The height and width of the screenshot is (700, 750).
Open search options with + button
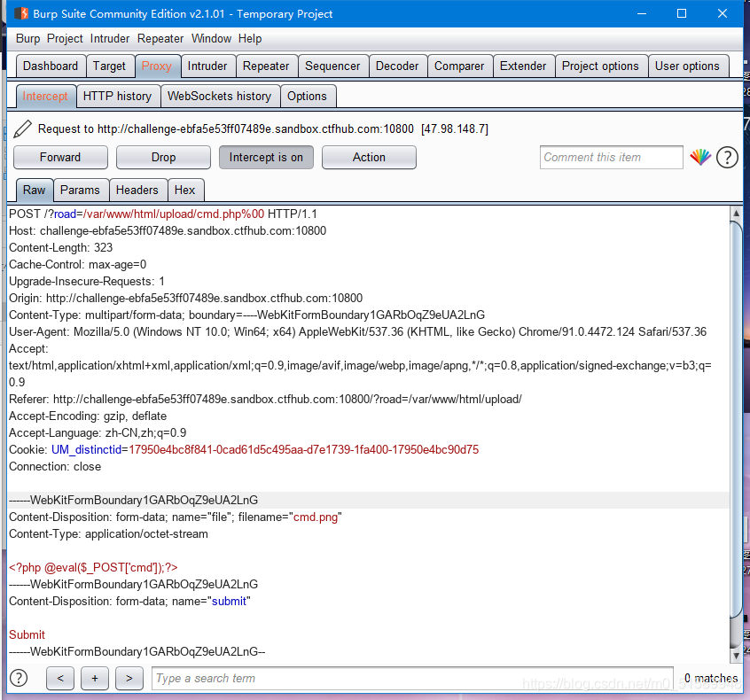(95, 678)
